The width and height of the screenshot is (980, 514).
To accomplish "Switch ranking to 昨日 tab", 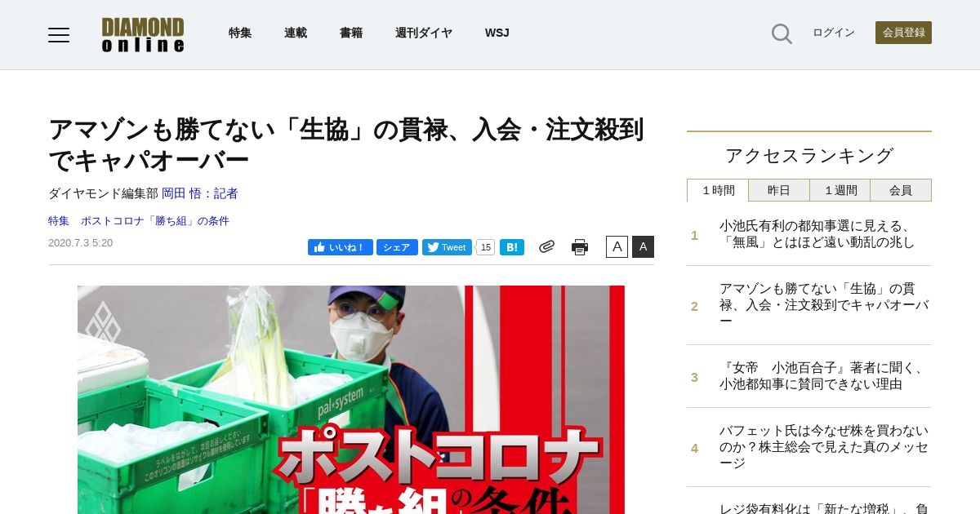I will (779, 190).
